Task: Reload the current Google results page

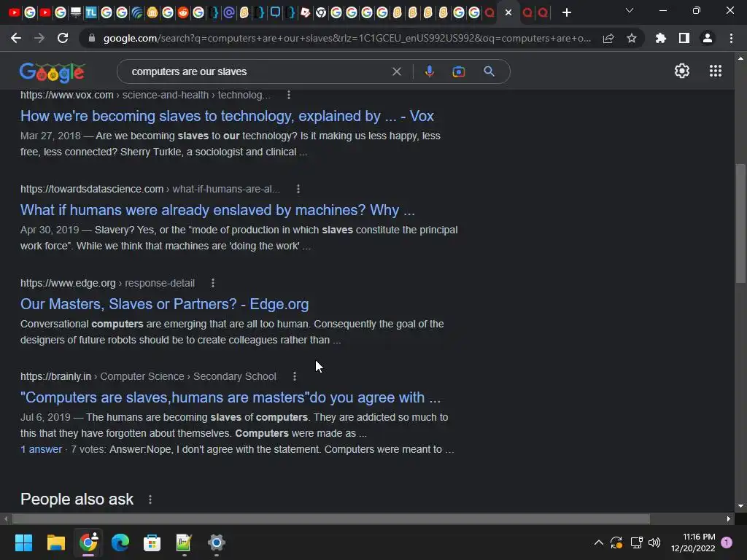Action: click(x=63, y=38)
